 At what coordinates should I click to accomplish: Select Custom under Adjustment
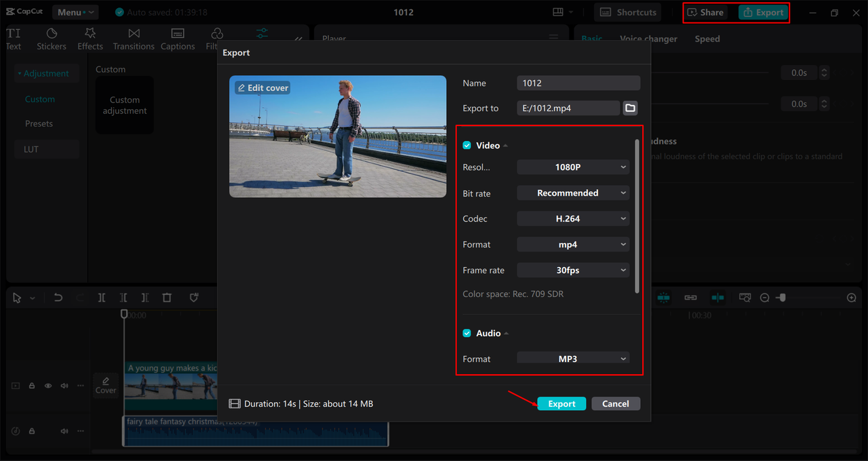[x=40, y=99]
